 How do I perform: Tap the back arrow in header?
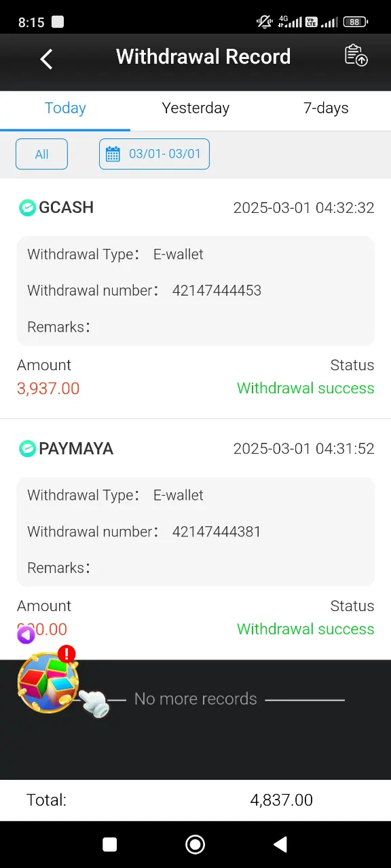point(46,59)
